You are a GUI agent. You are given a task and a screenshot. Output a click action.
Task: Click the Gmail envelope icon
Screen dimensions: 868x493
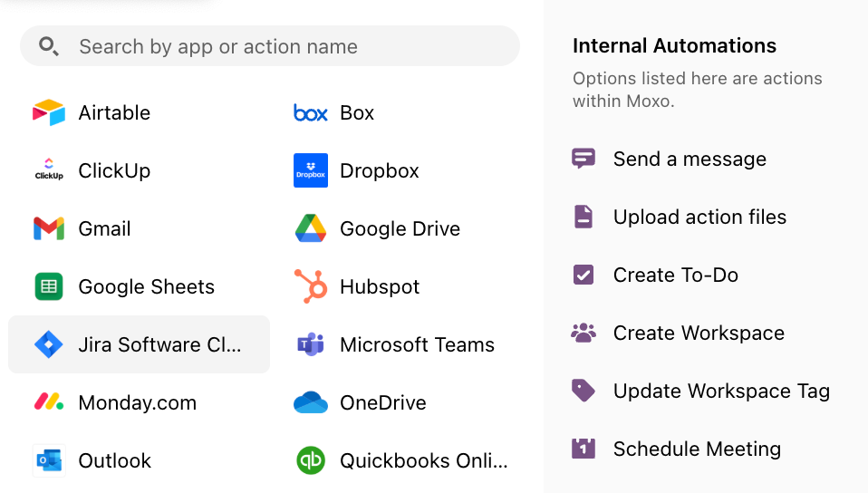click(x=49, y=228)
